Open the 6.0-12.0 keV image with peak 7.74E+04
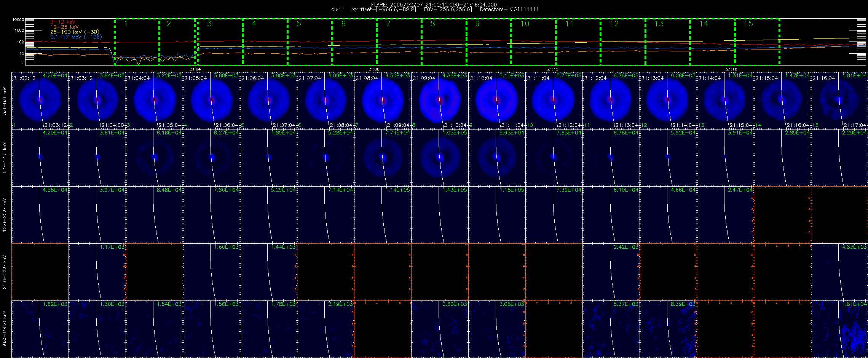The image size is (868, 358). click(383, 158)
